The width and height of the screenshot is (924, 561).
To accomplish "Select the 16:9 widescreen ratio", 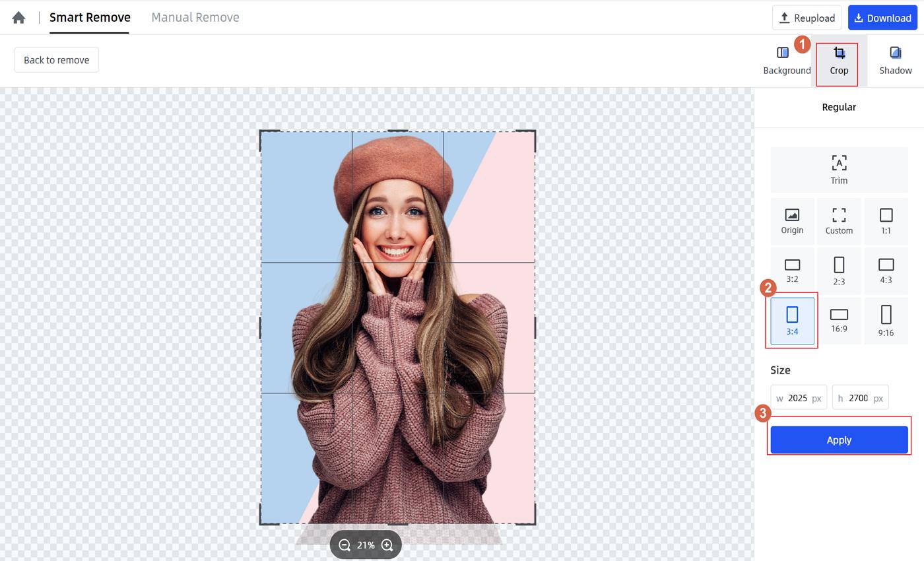I will click(x=839, y=321).
